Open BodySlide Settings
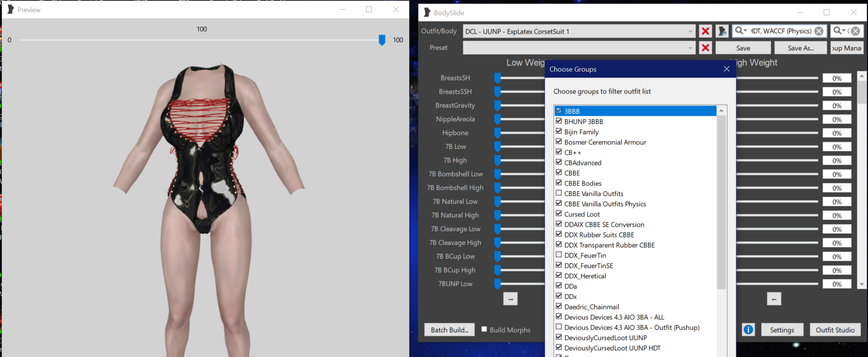The image size is (868, 357). coord(782,329)
